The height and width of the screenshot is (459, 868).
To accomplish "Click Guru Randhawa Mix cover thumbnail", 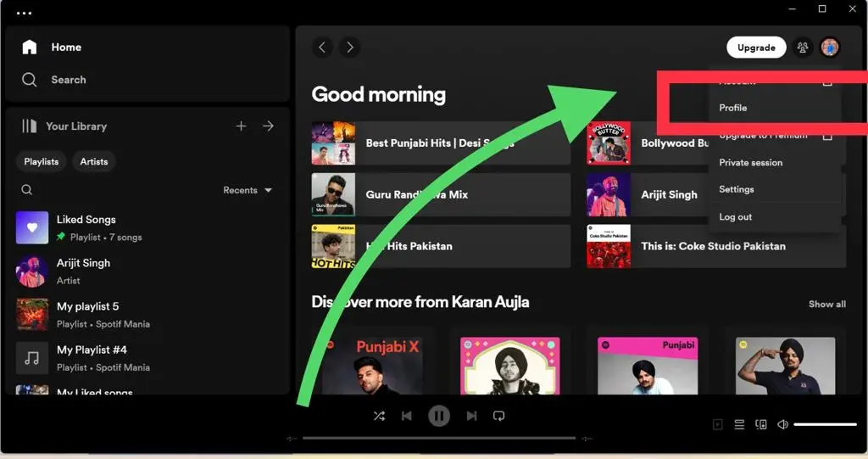I will tap(333, 194).
